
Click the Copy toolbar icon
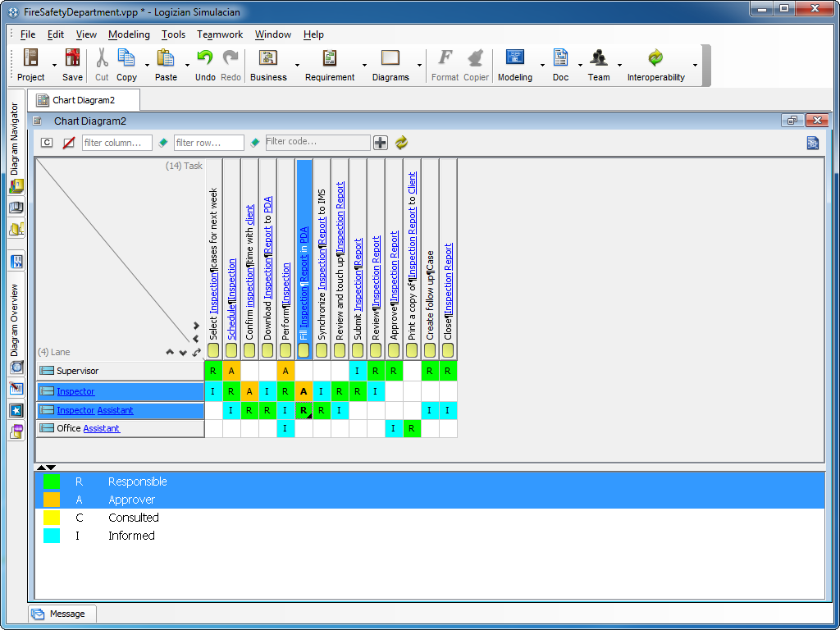(126, 59)
